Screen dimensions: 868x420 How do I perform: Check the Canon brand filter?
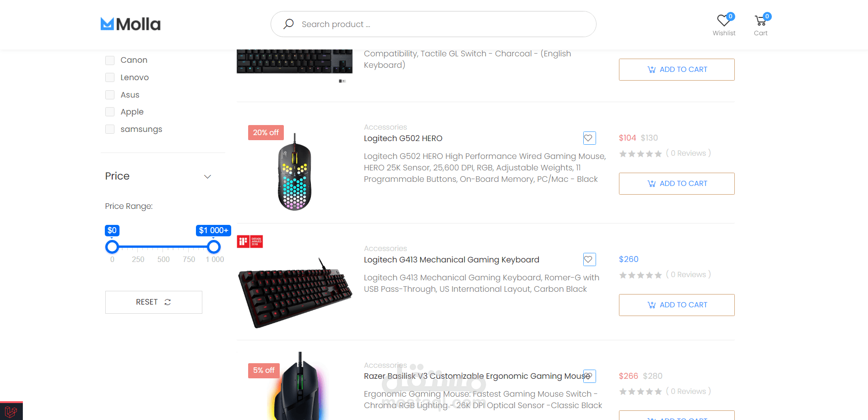click(x=110, y=60)
